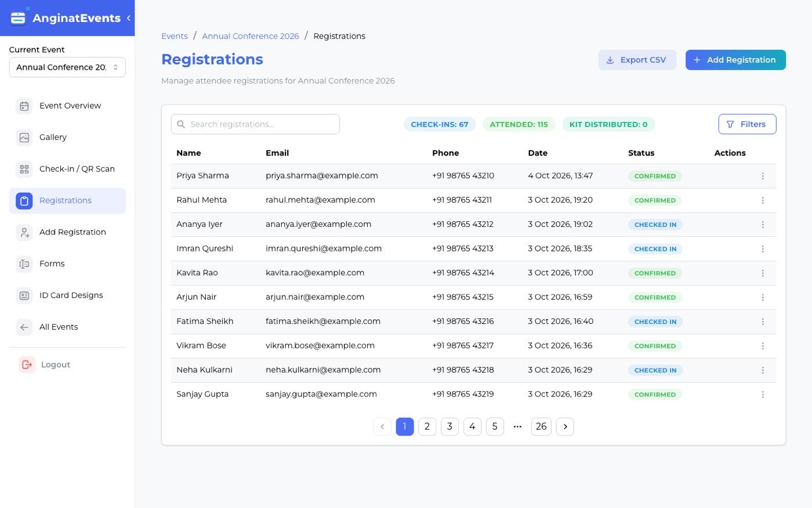Click the All Events back-arrow icon
Image resolution: width=812 pixels, height=508 pixels.
[24, 327]
